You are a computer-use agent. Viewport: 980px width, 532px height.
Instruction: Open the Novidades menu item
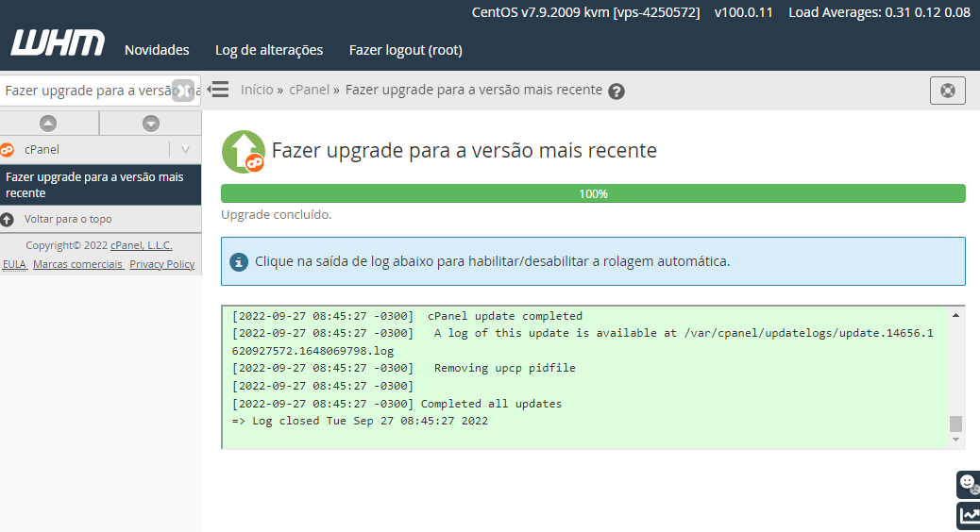(x=157, y=50)
